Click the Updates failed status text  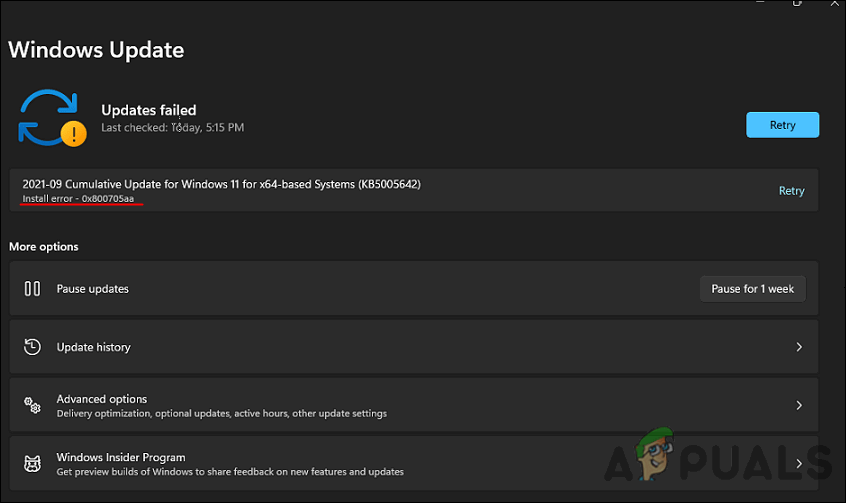pyautogui.click(x=149, y=110)
